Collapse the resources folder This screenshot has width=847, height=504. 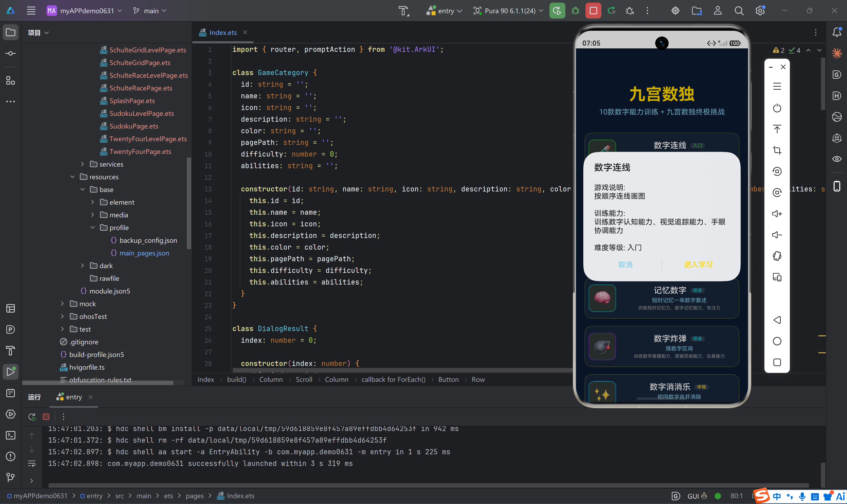(73, 177)
